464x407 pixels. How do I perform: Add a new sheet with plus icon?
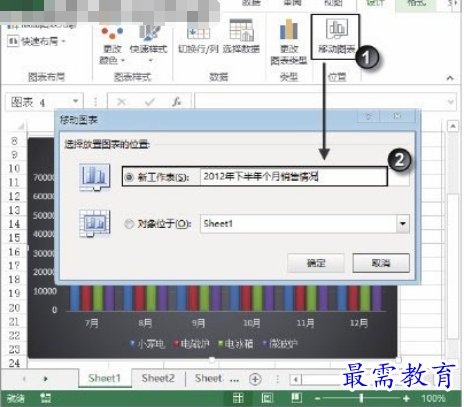click(x=255, y=379)
